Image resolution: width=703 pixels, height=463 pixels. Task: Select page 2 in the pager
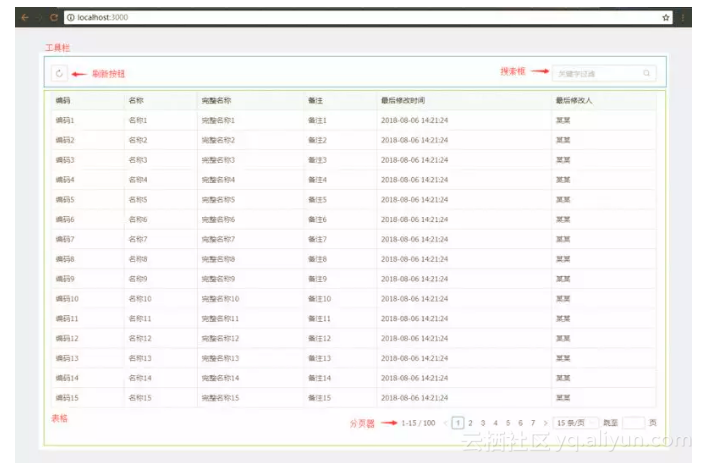(x=470, y=423)
